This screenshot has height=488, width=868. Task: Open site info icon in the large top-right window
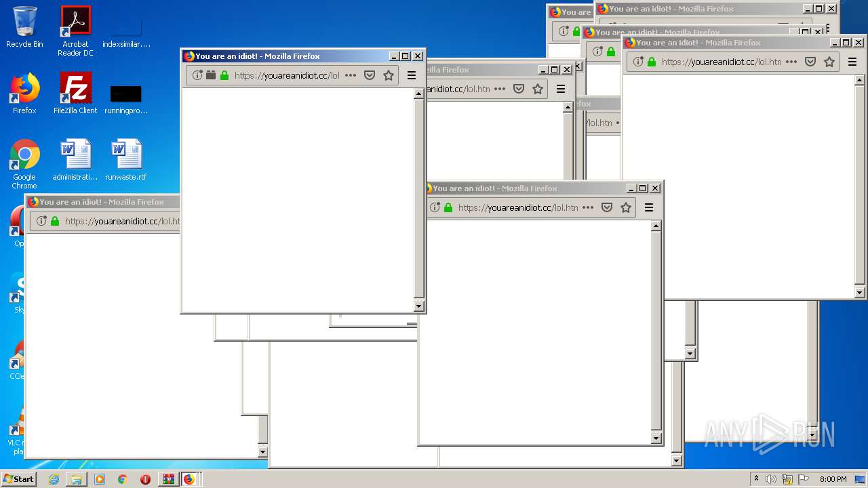[638, 62]
